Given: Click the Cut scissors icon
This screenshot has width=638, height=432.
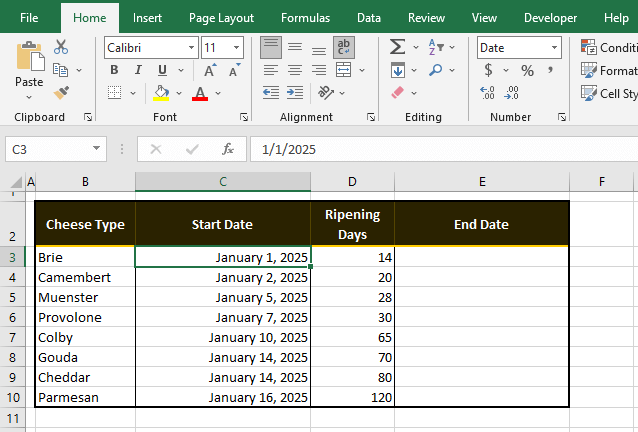Looking at the screenshot, I should tap(61, 47).
